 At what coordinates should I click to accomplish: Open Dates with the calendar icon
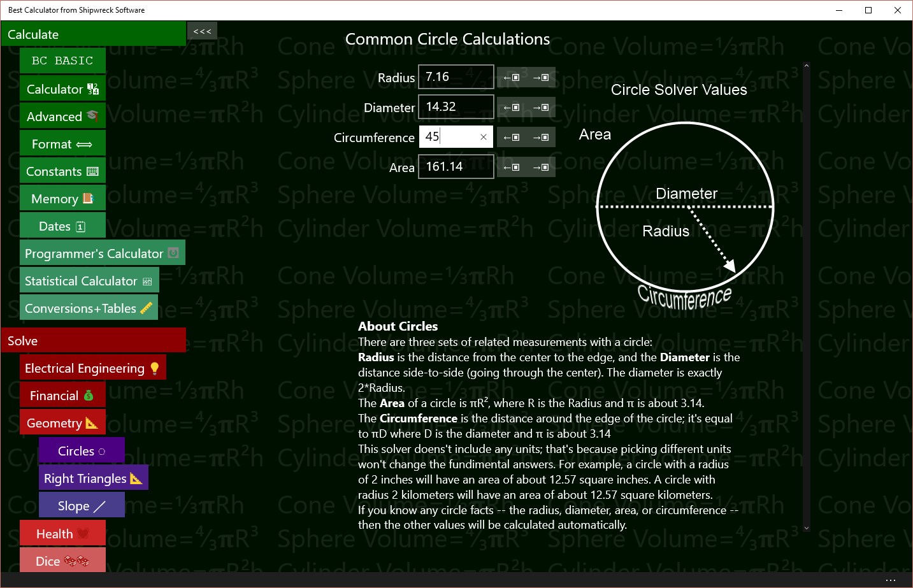pyautogui.click(x=62, y=226)
